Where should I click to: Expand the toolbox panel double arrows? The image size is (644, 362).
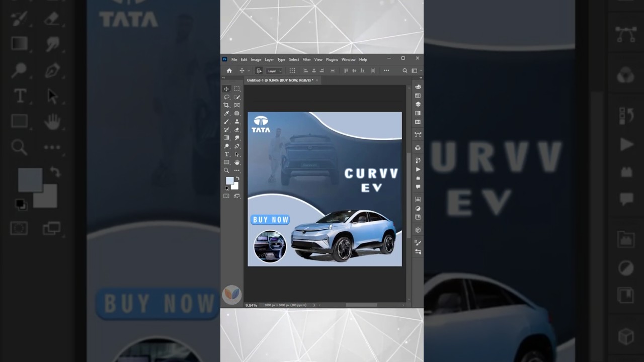point(223,78)
